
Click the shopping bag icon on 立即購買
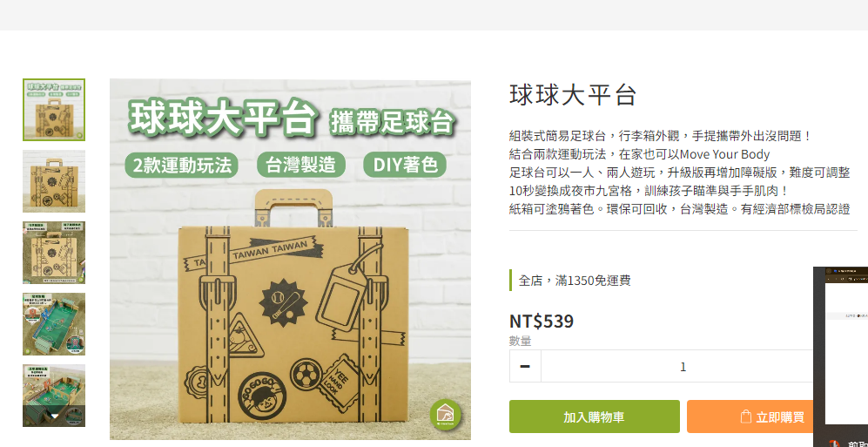(x=745, y=417)
